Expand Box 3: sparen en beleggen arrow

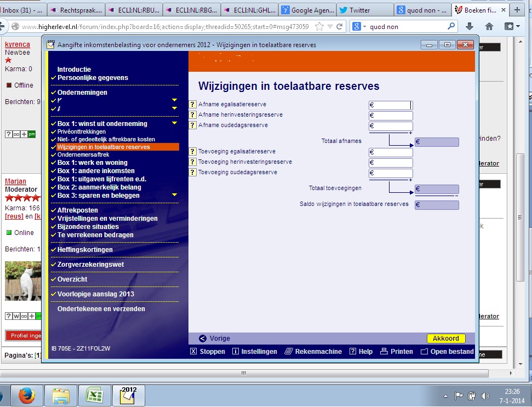(174, 195)
